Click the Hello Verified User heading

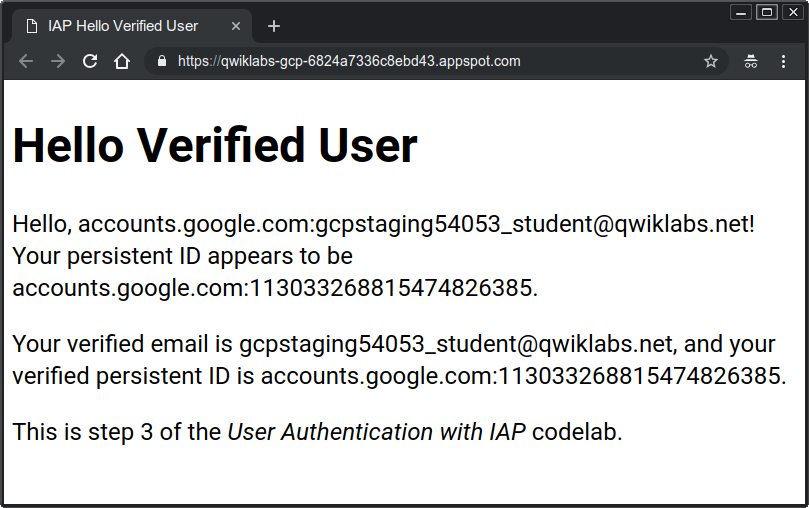tap(215, 146)
